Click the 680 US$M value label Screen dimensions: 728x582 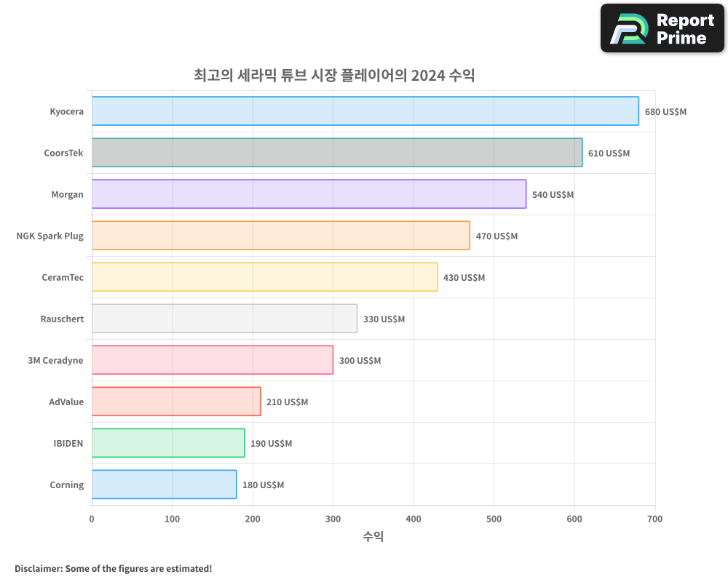tap(665, 111)
